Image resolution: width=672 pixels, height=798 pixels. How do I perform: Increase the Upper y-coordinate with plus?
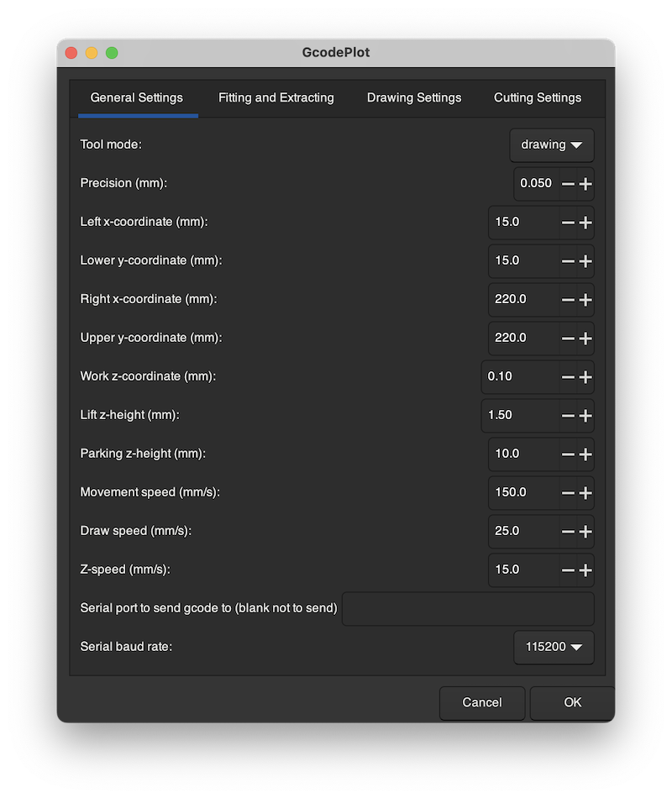tap(585, 339)
